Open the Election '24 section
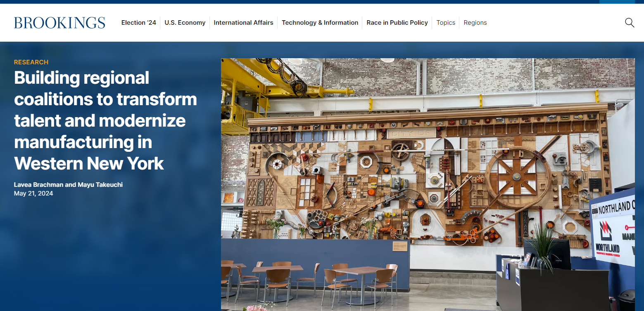This screenshot has height=311, width=644. click(x=138, y=23)
